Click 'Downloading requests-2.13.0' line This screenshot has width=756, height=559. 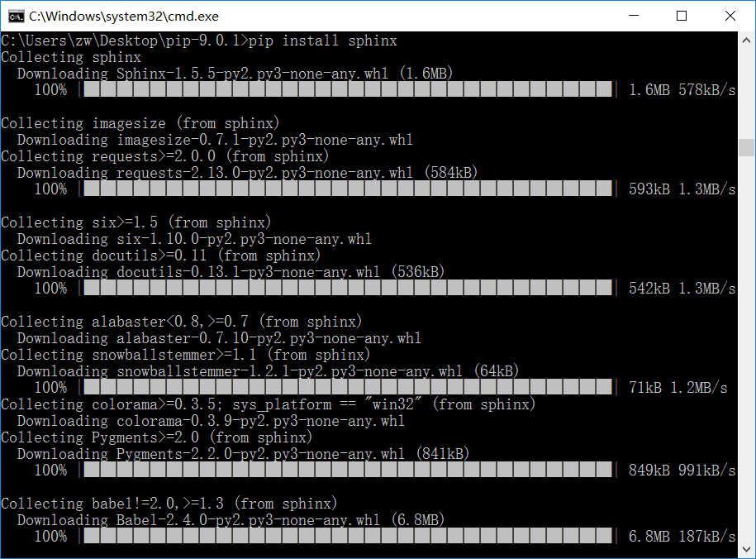[x=247, y=172]
